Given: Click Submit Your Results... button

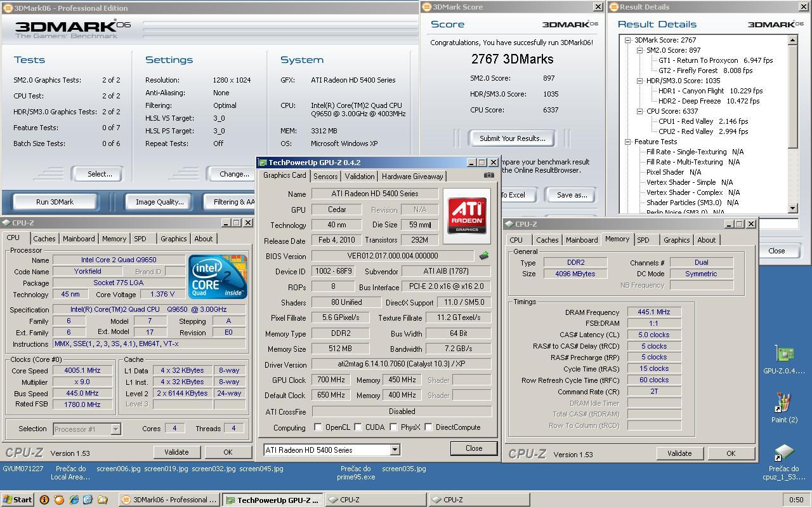Looking at the screenshot, I should pyautogui.click(x=512, y=138).
